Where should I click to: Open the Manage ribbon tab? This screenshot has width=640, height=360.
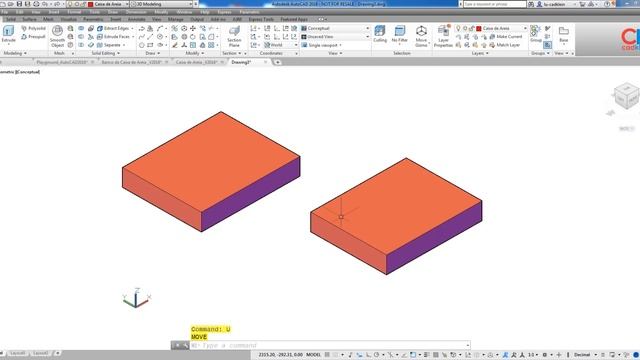click(x=176, y=19)
